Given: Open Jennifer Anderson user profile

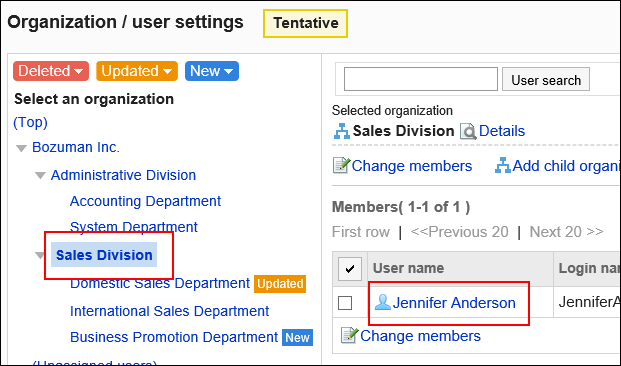Looking at the screenshot, I should pyautogui.click(x=454, y=303).
